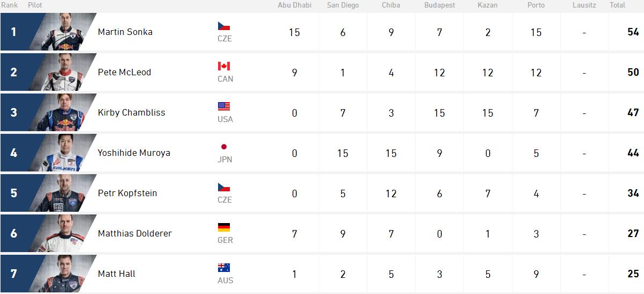This screenshot has height=294, width=644.
Task: Click the Australian flag for Matt Hall
Action: tap(224, 268)
